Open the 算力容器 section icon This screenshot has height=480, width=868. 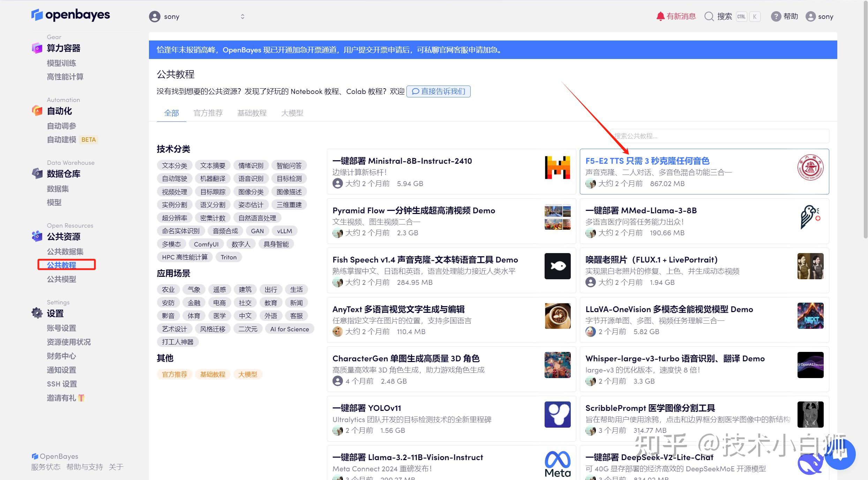[37, 48]
